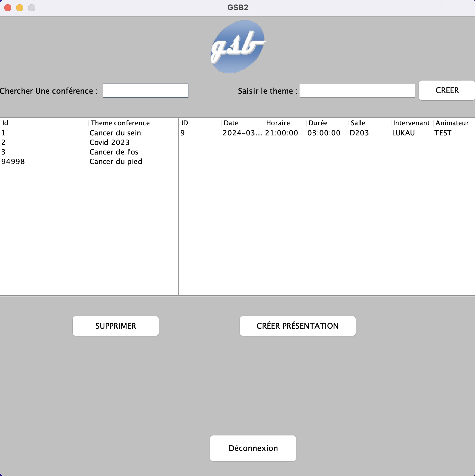Focus the Saisir le theme text field
The image size is (475, 476).
point(357,91)
